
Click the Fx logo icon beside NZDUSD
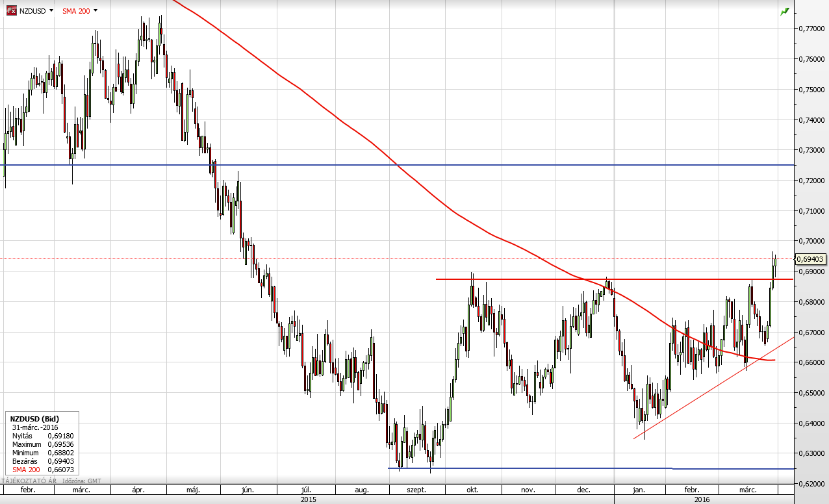point(12,11)
